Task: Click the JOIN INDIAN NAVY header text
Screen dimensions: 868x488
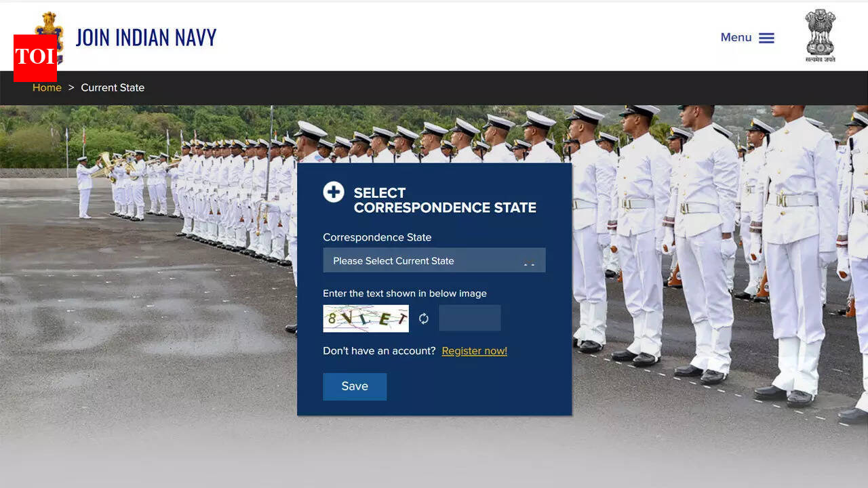Action: [x=146, y=37]
